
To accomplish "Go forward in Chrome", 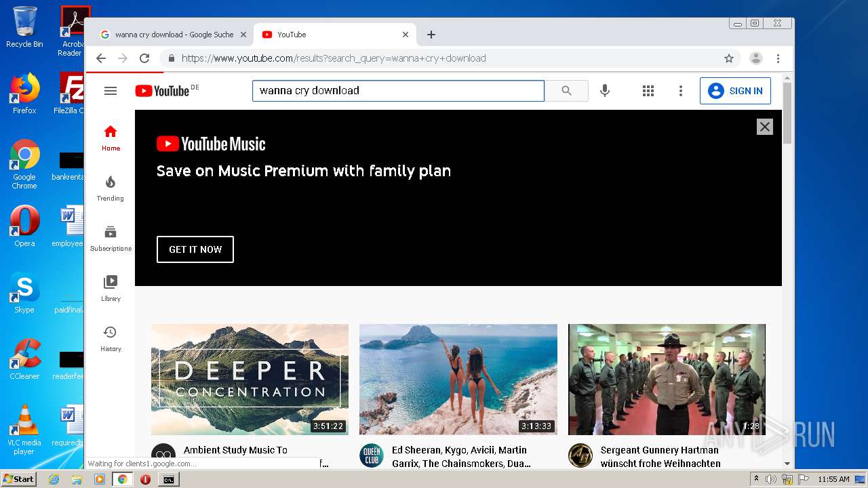I will coord(123,58).
